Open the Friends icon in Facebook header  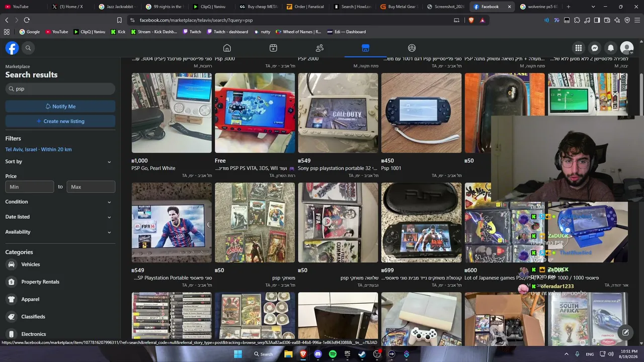tap(319, 48)
